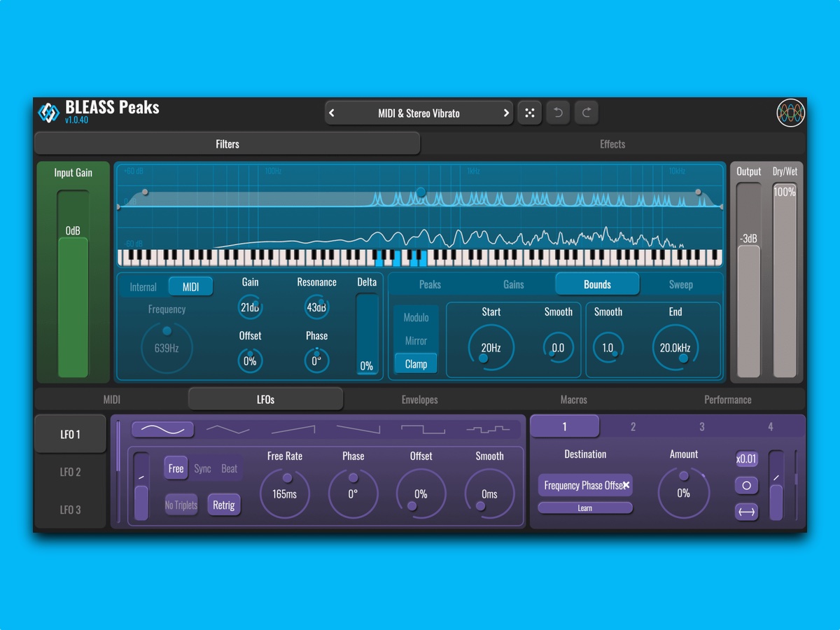Open the Effects tab
The width and height of the screenshot is (840, 630).
point(612,143)
